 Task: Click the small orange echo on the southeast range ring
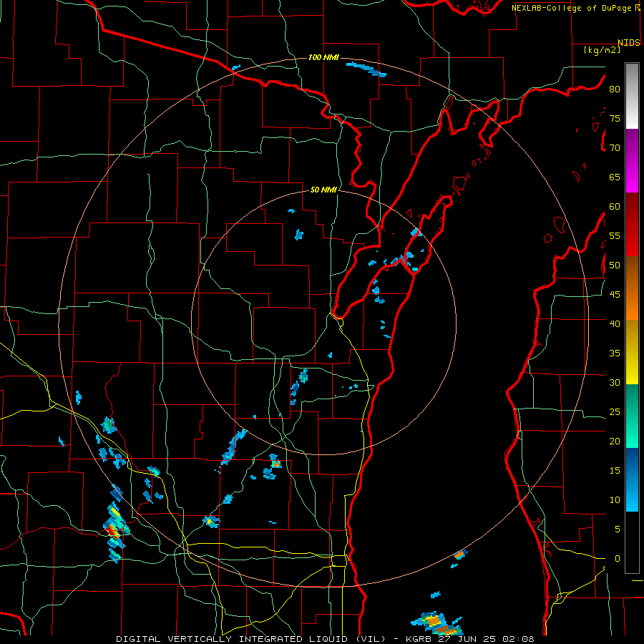460,555
